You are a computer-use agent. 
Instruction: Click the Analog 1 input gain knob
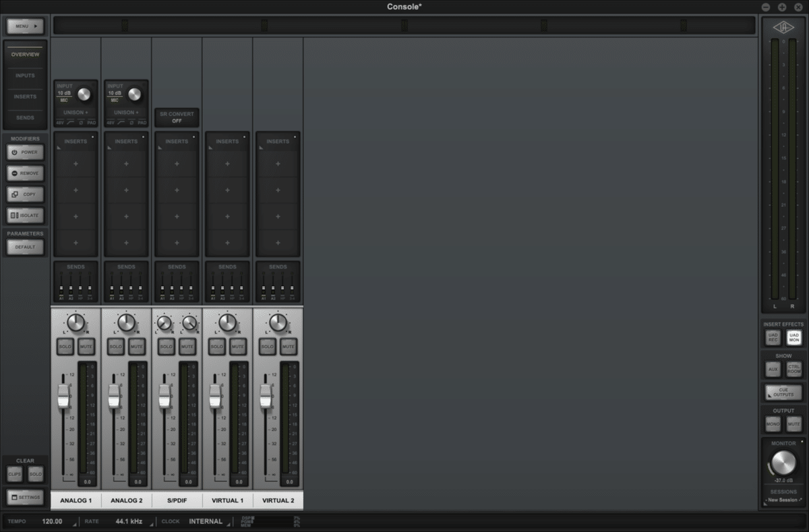(84, 94)
